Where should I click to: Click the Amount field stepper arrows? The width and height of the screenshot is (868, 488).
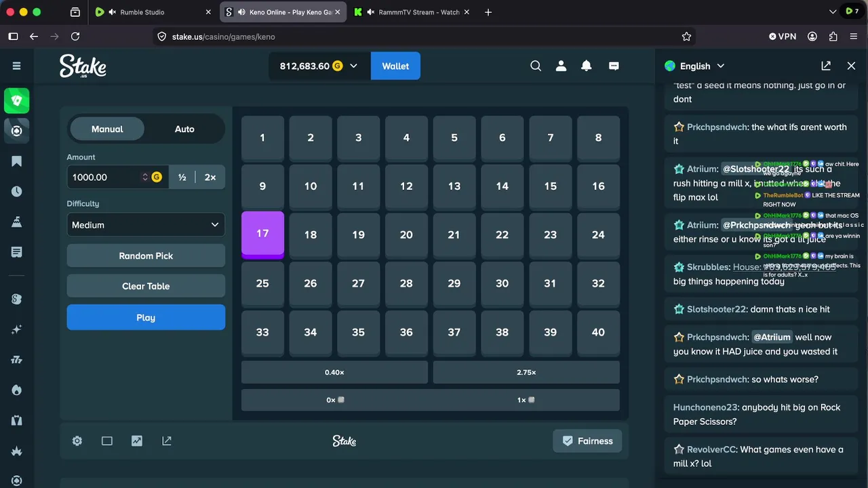(144, 177)
